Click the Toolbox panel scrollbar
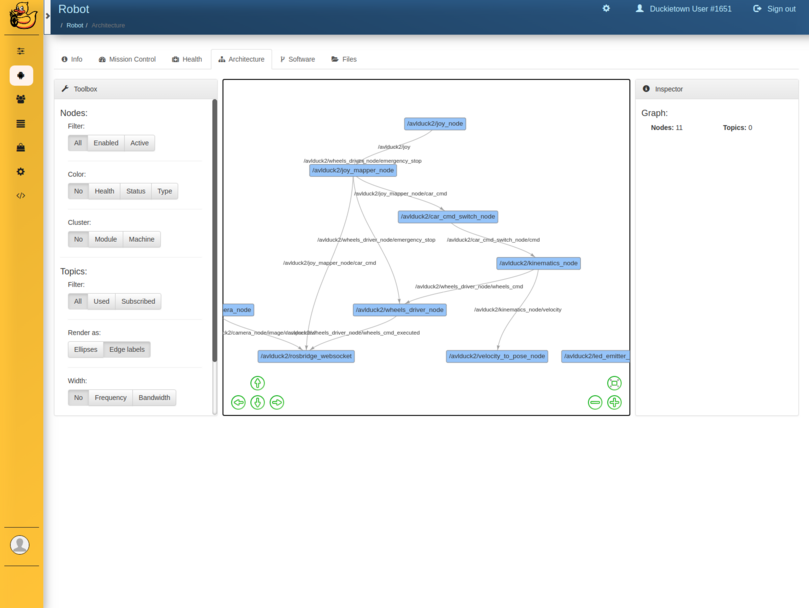The height and width of the screenshot is (608, 809). [x=215, y=231]
